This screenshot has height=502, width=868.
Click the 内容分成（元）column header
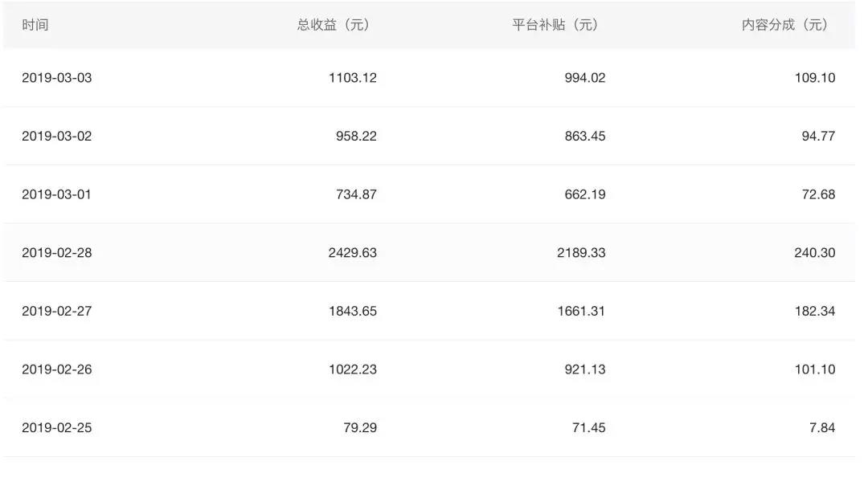[784, 25]
